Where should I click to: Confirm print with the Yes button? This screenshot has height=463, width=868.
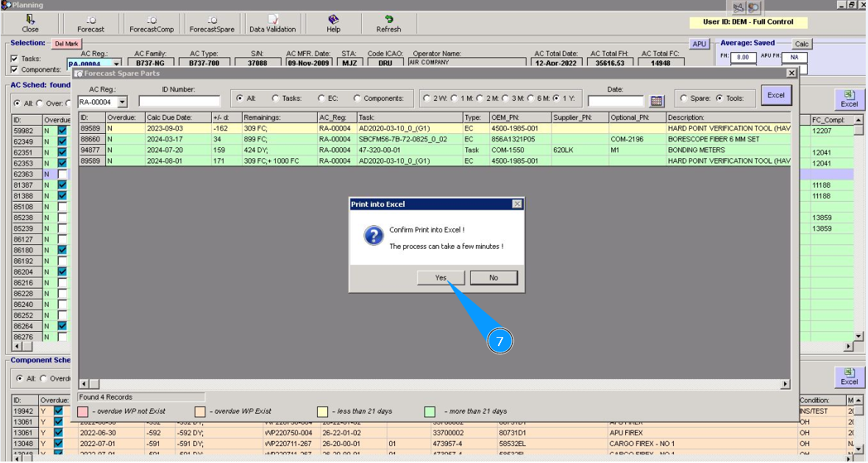coord(441,278)
